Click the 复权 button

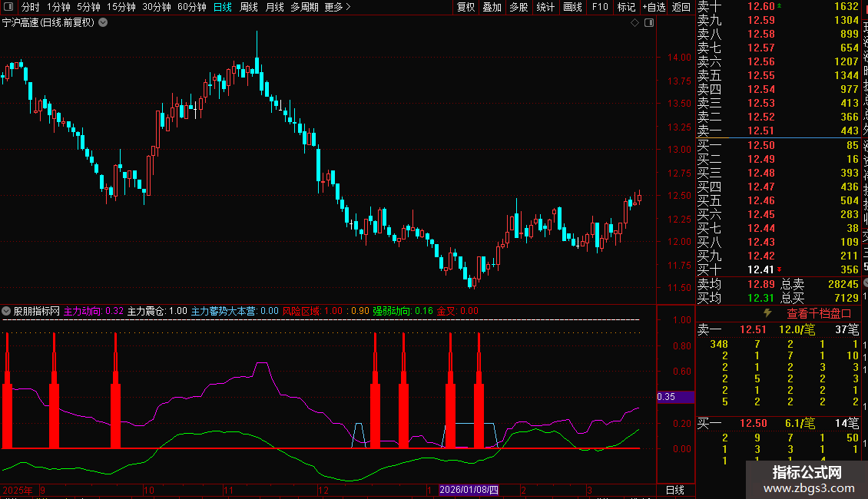[x=465, y=7]
